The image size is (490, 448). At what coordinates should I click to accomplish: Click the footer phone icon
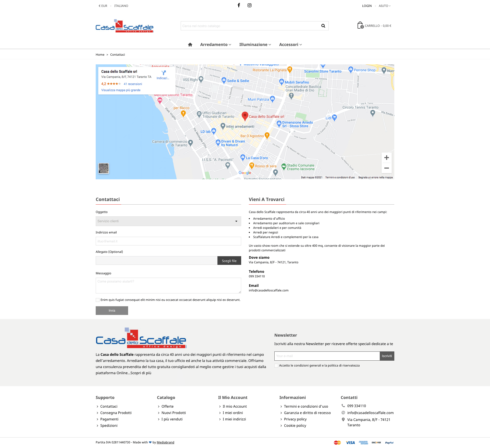click(x=343, y=406)
